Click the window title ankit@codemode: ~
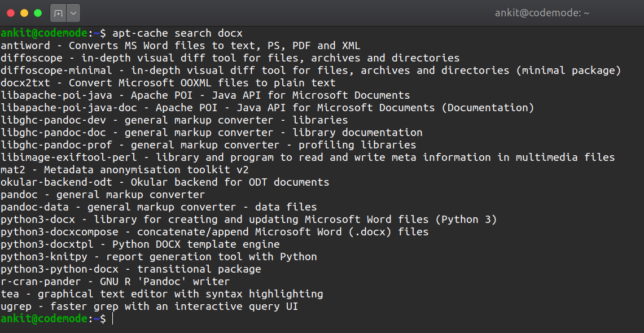Image resolution: width=644 pixels, height=333 pixels. pyautogui.click(x=542, y=13)
